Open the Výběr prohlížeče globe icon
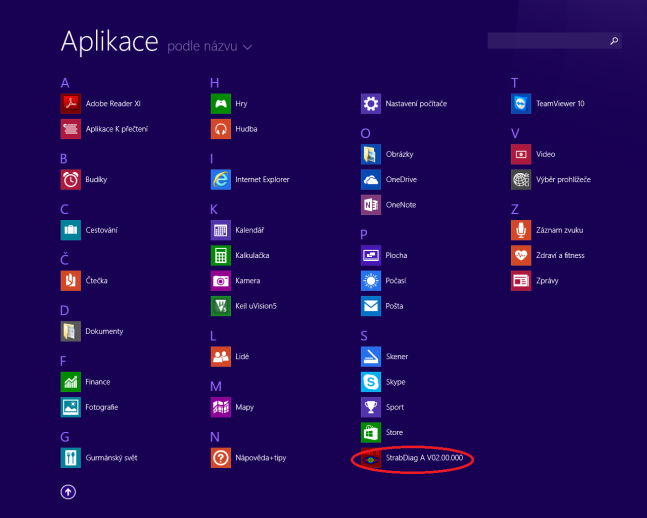 pos(521,180)
